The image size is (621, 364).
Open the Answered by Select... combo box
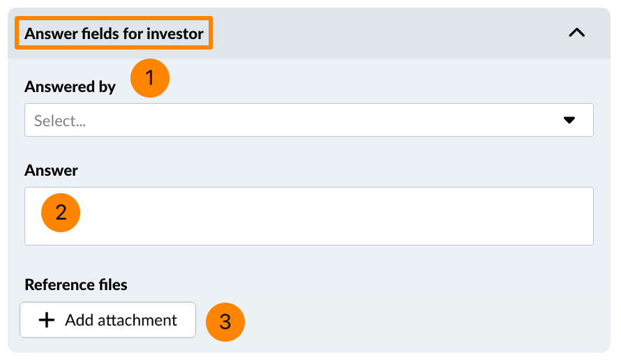[x=308, y=120]
